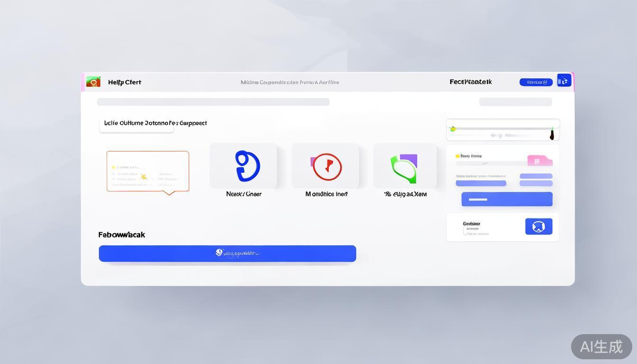Open the green and purple bubble tile
637x364 pixels.
tap(405, 167)
